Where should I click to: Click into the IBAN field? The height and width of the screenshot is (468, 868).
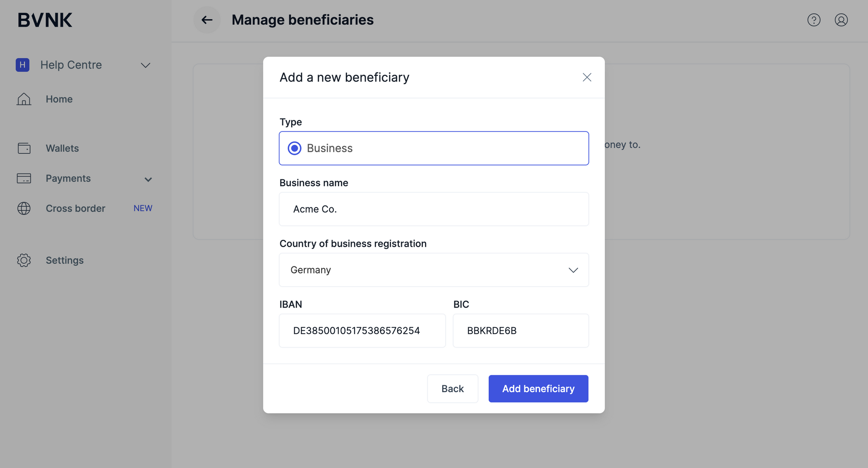(x=362, y=331)
